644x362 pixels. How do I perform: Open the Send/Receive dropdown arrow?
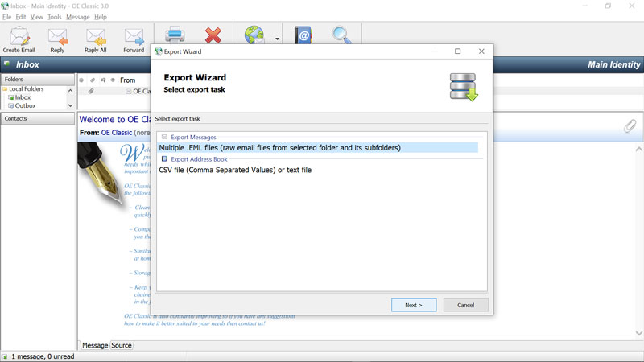point(277,39)
